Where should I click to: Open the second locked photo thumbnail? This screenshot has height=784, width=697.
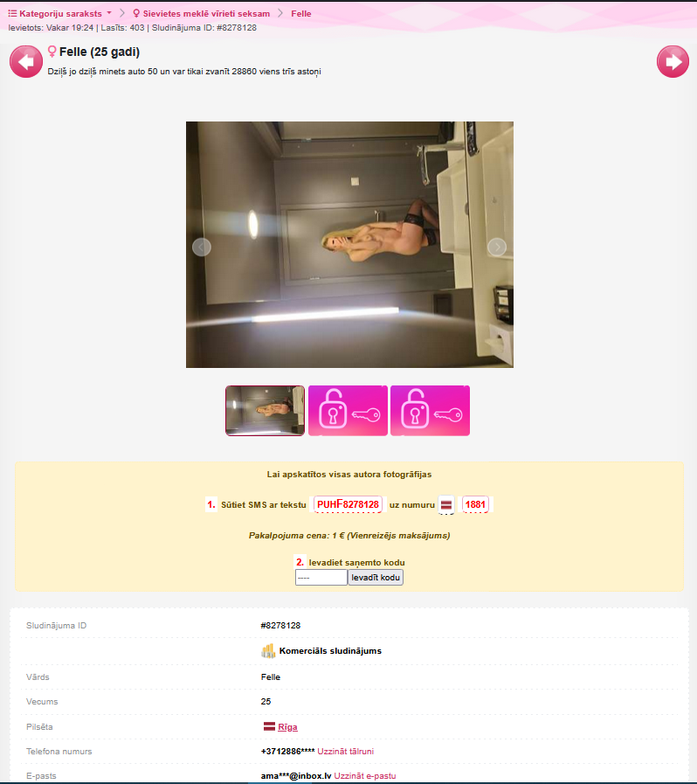pos(430,411)
